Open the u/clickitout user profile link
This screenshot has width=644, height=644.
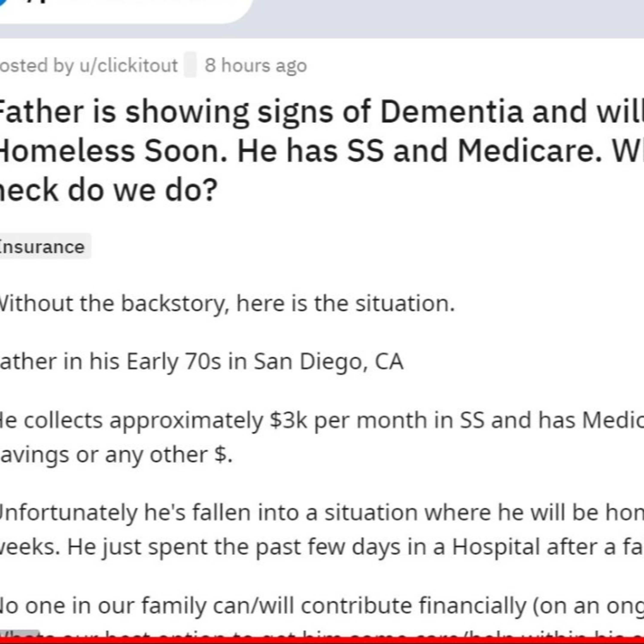click(128, 65)
